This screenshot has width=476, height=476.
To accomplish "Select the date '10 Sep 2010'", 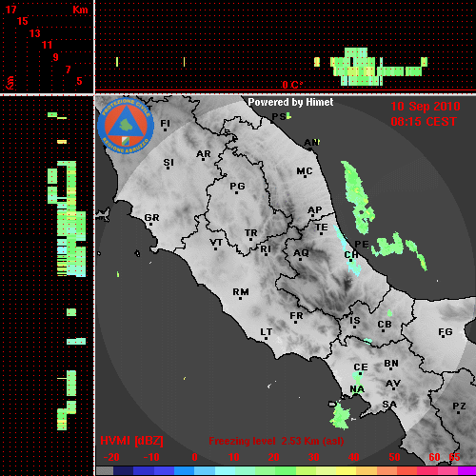I will coord(426,107).
